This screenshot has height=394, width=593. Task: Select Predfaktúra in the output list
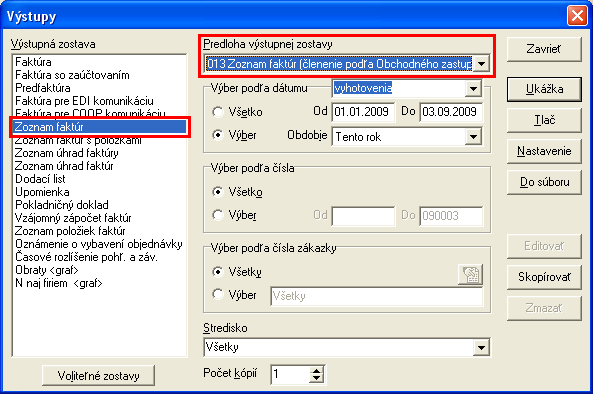point(99,88)
